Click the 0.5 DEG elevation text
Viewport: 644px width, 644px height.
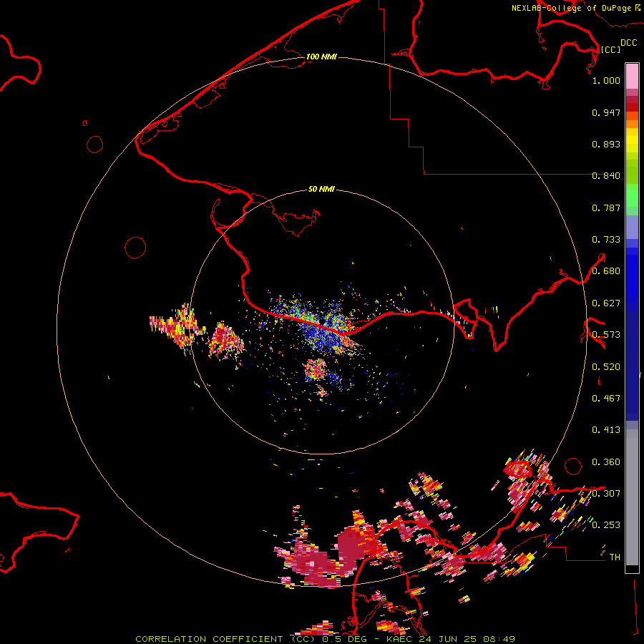coord(346,639)
